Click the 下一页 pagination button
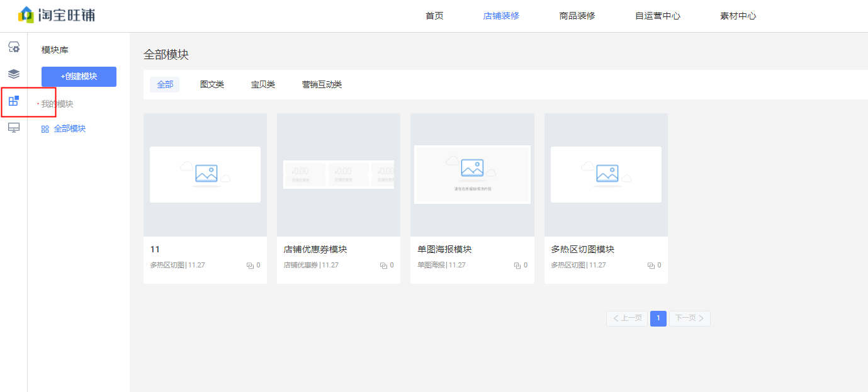 tap(689, 318)
